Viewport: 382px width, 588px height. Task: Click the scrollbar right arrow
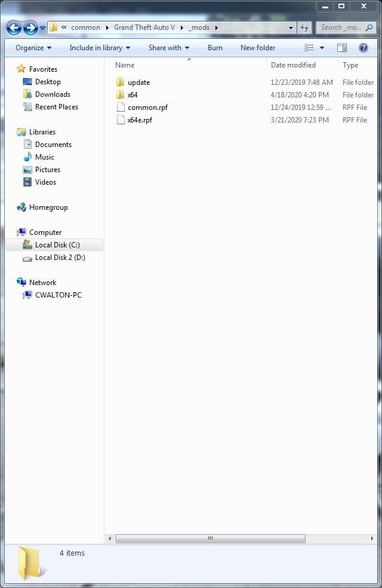[x=372, y=538]
